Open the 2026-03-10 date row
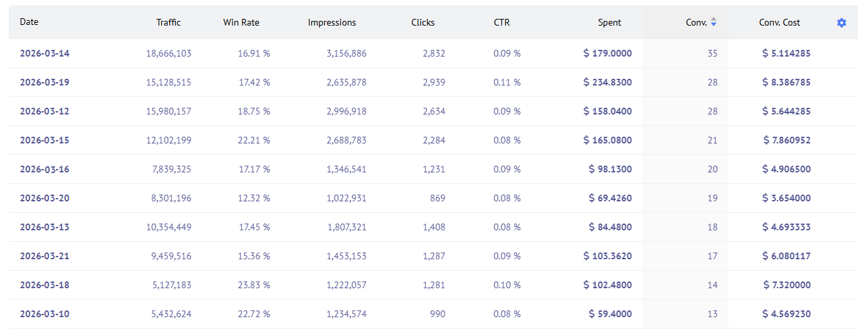 click(44, 314)
